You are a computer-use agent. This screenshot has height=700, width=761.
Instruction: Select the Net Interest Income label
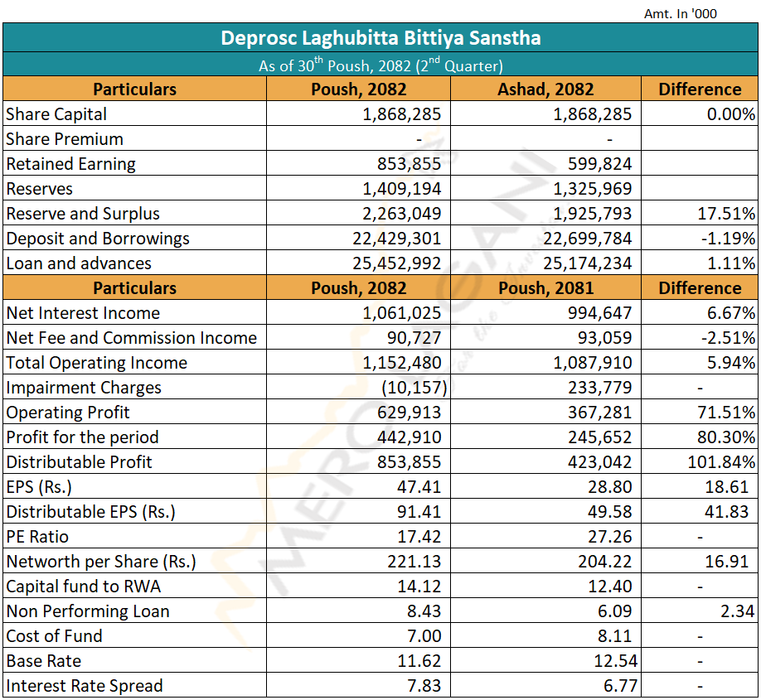pos(83,313)
